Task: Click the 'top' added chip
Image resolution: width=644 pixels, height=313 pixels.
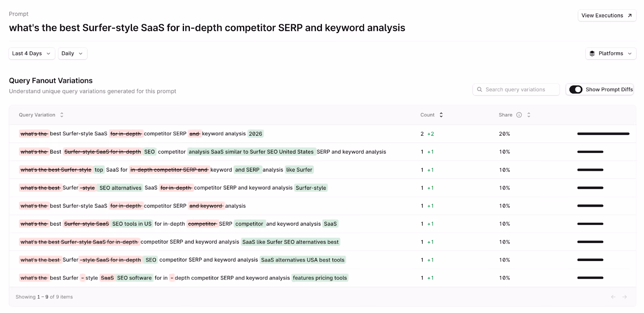Action: click(99, 170)
